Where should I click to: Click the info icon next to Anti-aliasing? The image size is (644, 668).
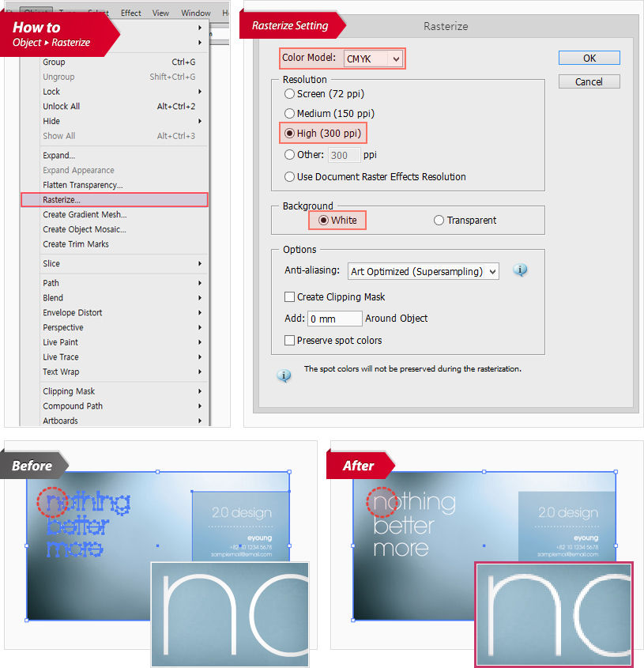coord(520,270)
